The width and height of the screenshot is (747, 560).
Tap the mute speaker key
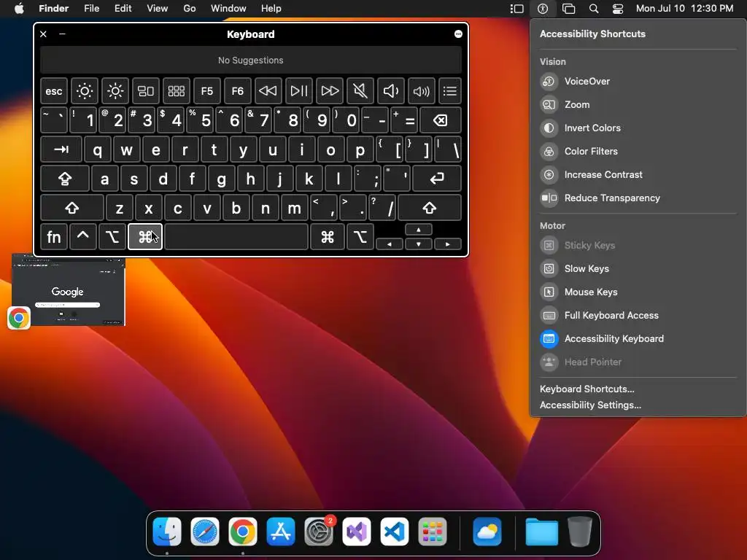coord(360,90)
